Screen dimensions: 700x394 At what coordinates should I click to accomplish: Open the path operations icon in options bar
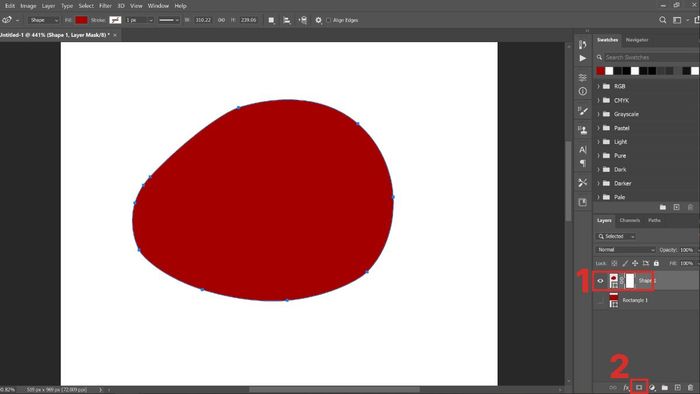click(x=271, y=20)
